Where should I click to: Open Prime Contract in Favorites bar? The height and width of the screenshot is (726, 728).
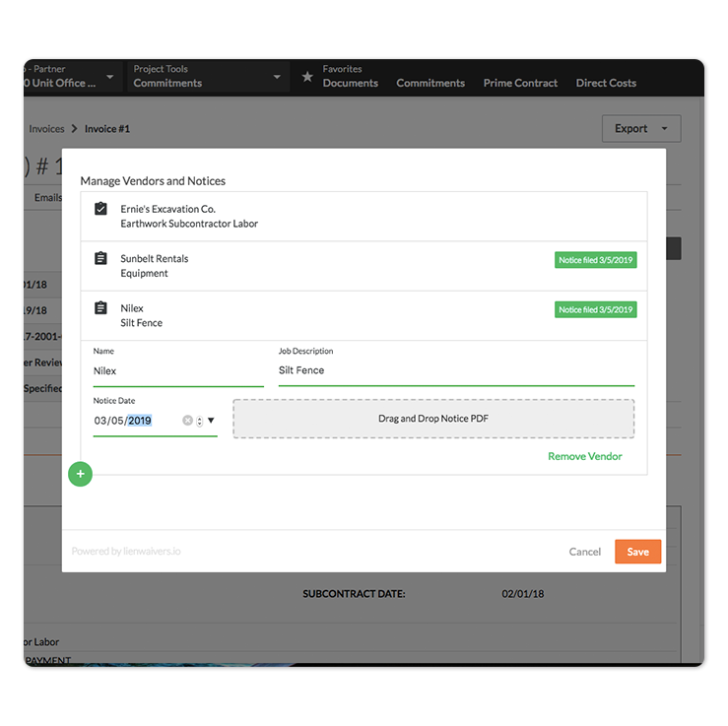pyautogui.click(x=520, y=83)
